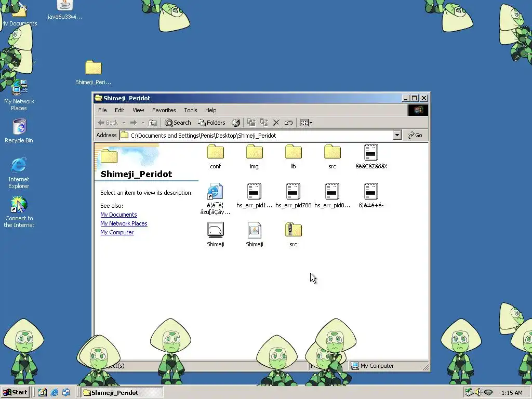
Task: Select Internet Explorer desktop icon
Action: (x=19, y=172)
